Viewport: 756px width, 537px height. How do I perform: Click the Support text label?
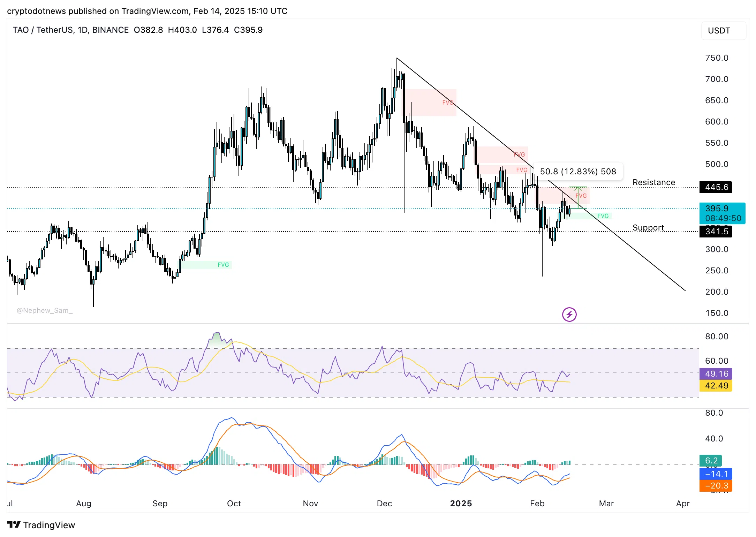click(648, 228)
